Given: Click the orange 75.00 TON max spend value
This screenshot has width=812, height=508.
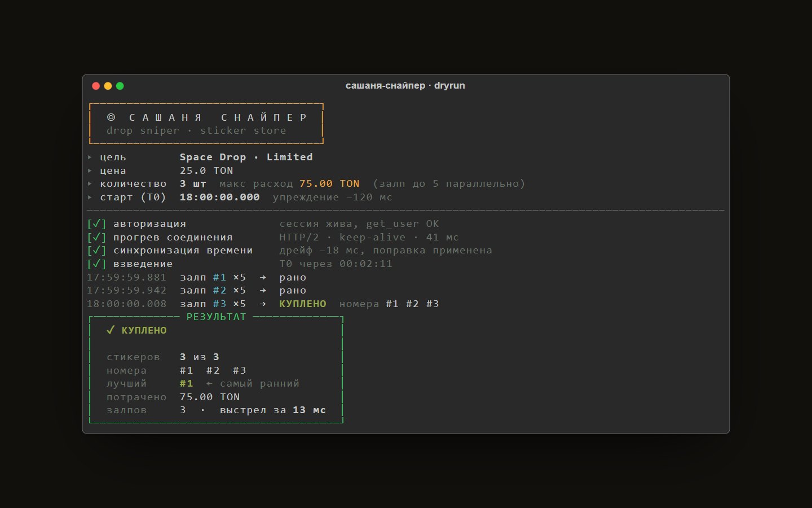Looking at the screenshot, I should pyautogui.click(x=329, y=183).
